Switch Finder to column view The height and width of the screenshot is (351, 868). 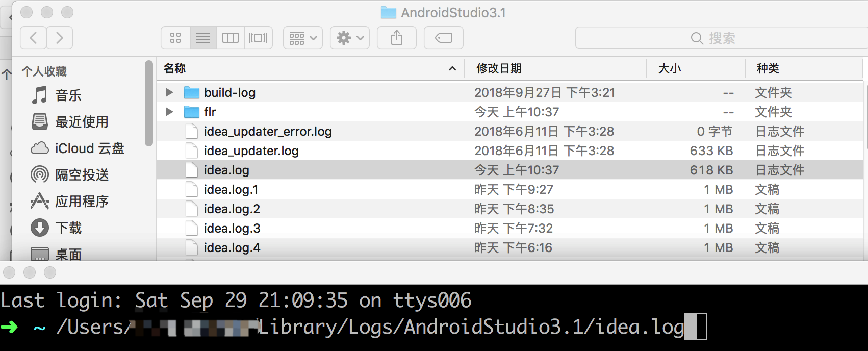click(231, 38)
